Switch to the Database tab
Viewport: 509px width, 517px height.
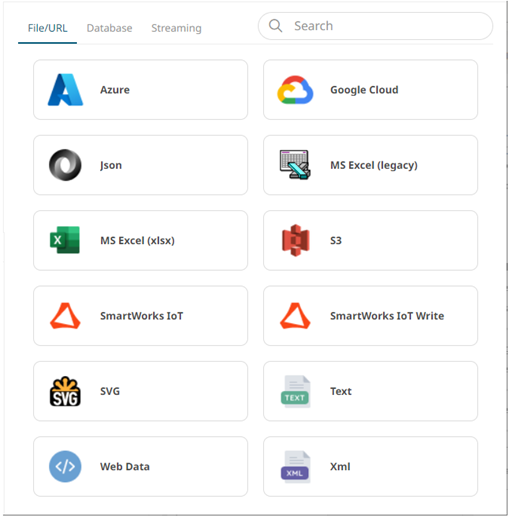point(109,28)
